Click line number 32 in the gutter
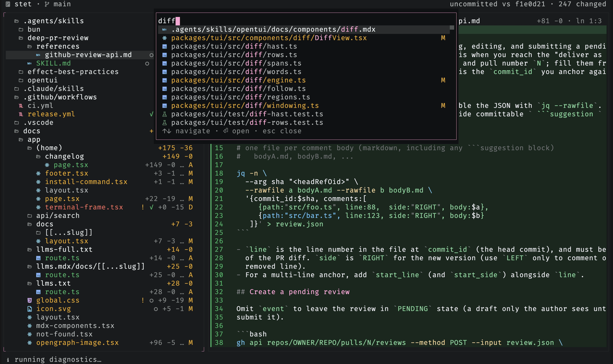Screen dimensions: 613x364 point(219,292)
